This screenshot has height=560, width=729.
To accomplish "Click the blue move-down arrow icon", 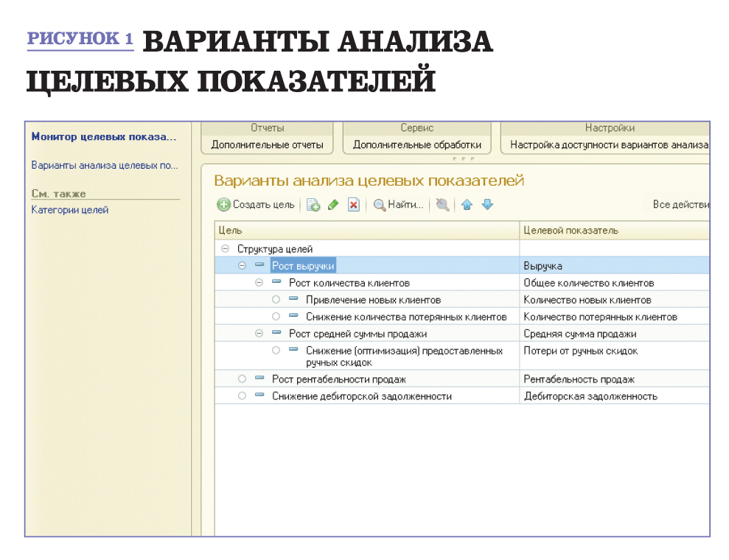I will pos(487,205).
